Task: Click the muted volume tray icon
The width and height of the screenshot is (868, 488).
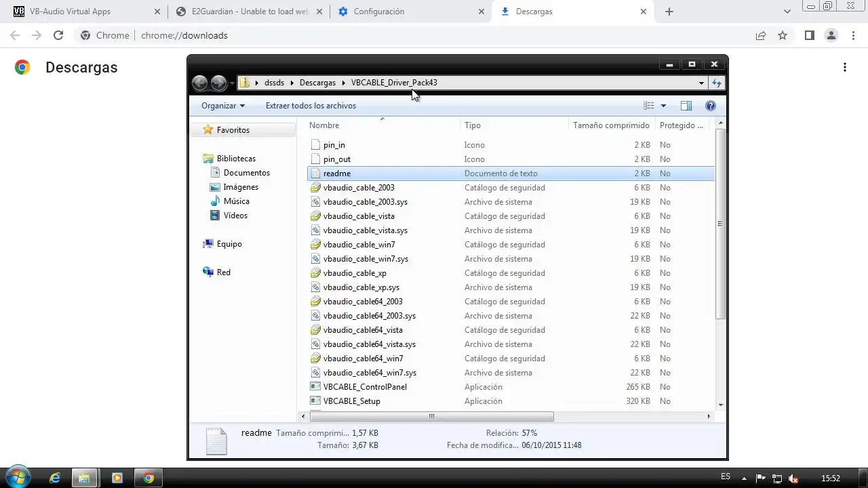Action: [x=793, y=479]
